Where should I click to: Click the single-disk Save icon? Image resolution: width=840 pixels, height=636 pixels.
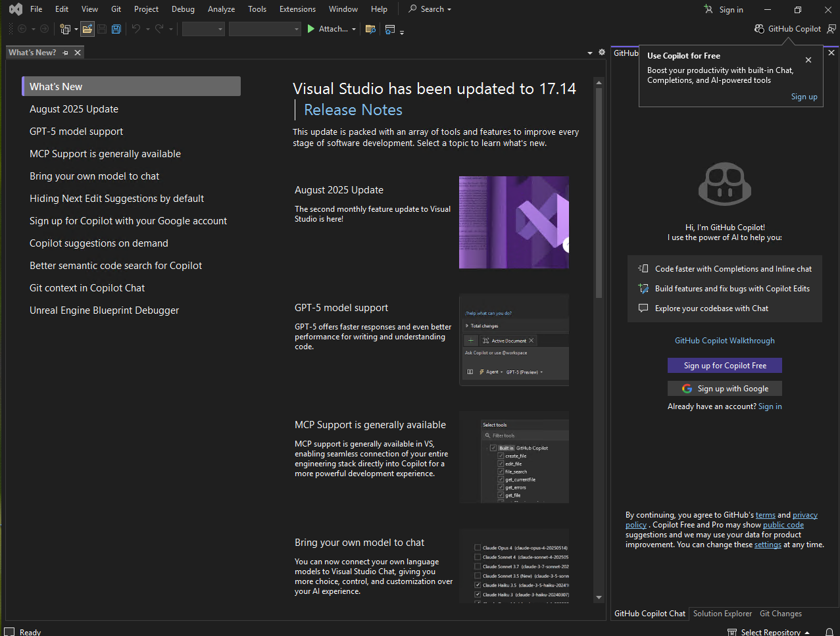click(x=102, y=29)
